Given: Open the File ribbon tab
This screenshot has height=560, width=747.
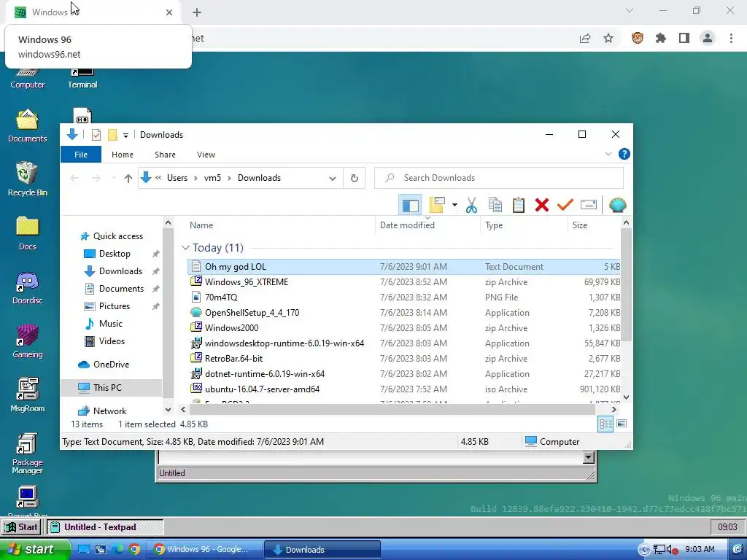Looking at the screenshot, I should pos(81,155).
